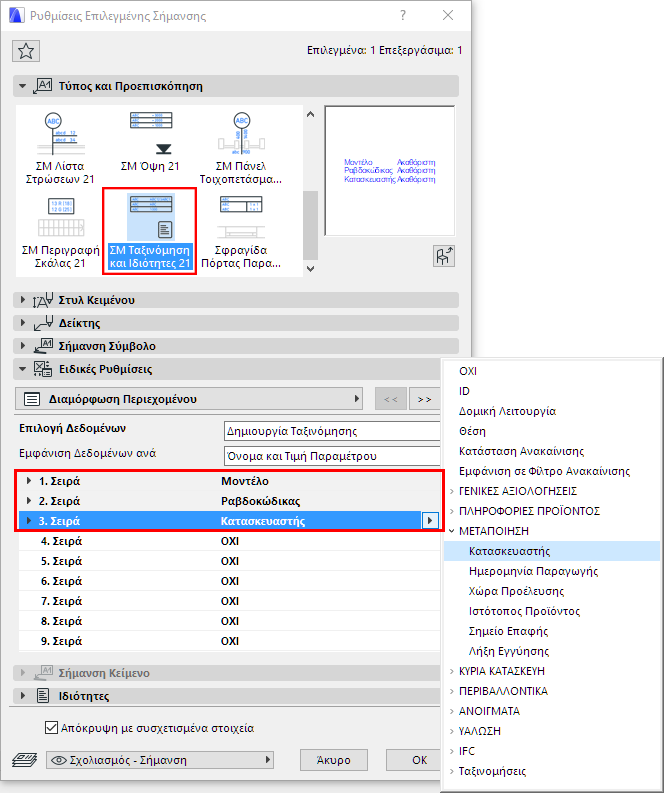Select the ΣΜ Ταξινόμηση και Ιδιότητες 21 label
Viewport: 664px width, 793px height.
150,232
